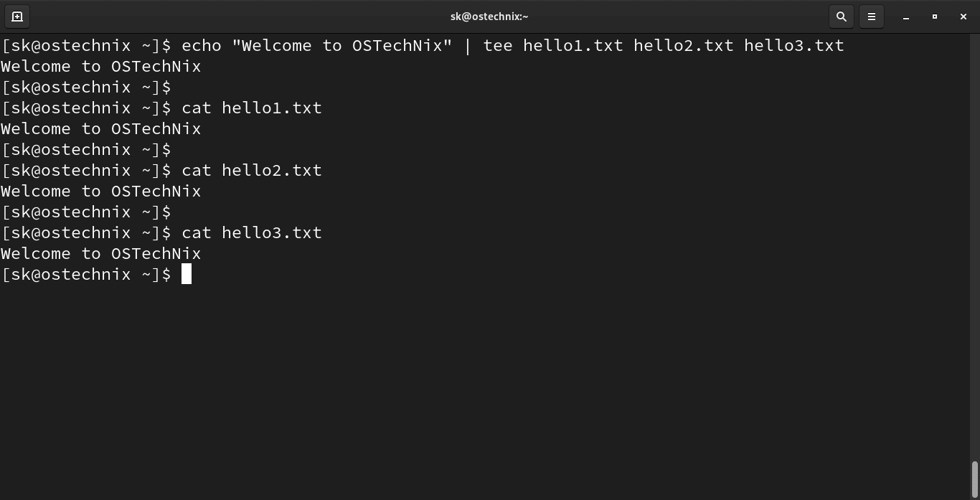Click the word tee in the pipeline command
The image size is (980, 500).
[498, 45]
